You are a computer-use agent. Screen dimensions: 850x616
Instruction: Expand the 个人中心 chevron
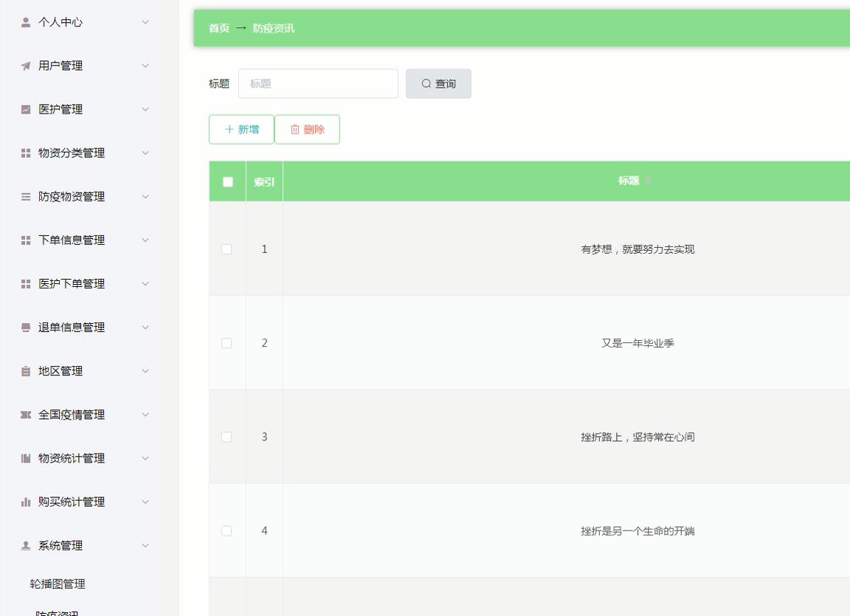145,22
